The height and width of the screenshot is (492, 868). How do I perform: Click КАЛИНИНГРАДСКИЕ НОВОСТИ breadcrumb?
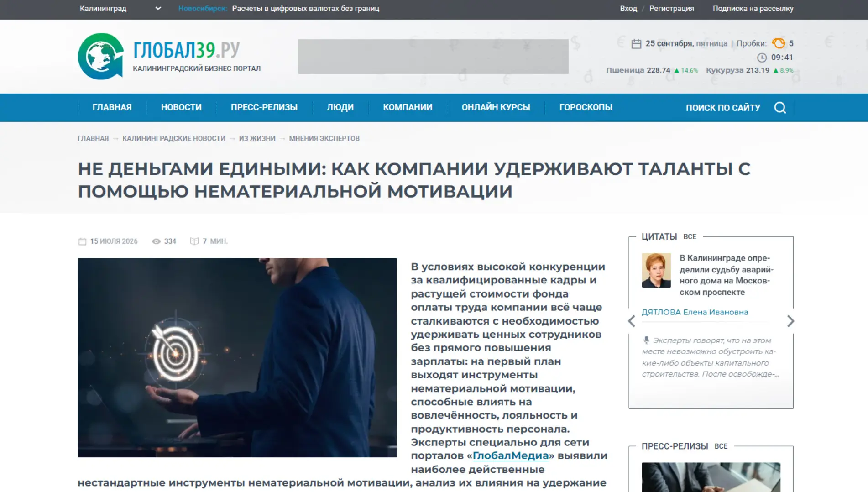click(x=174, y=138)
